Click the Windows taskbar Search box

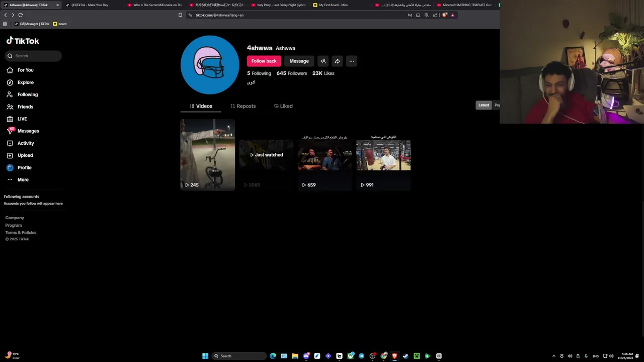tap(239, 356)
